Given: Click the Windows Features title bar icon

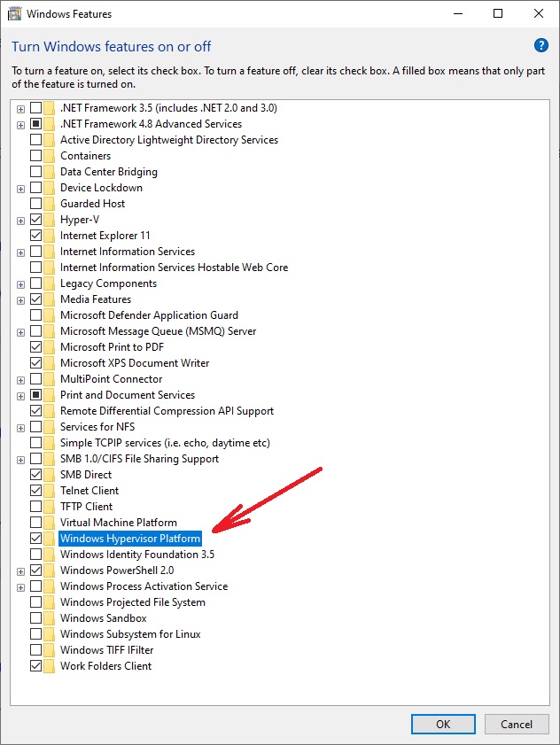Looking at the screenshot, I should [x=14, y=14].
